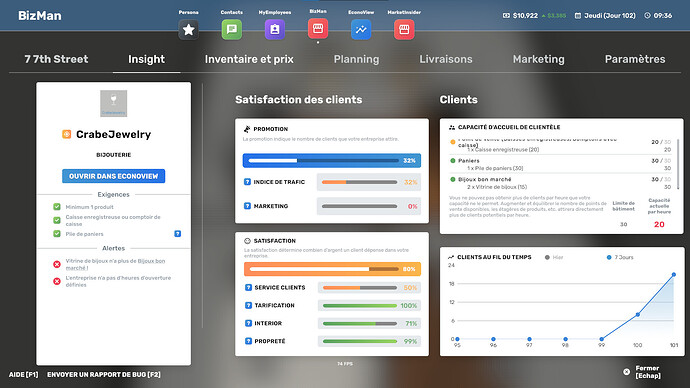
Task: Click red alert icon for heures d'ouverture
Action: 57,281
